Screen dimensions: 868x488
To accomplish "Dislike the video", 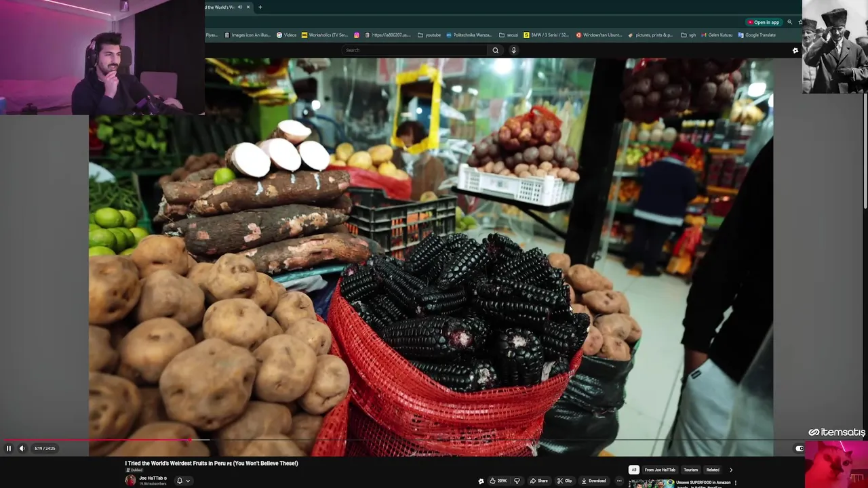I will pyautogui.click(x=517, y=481).
